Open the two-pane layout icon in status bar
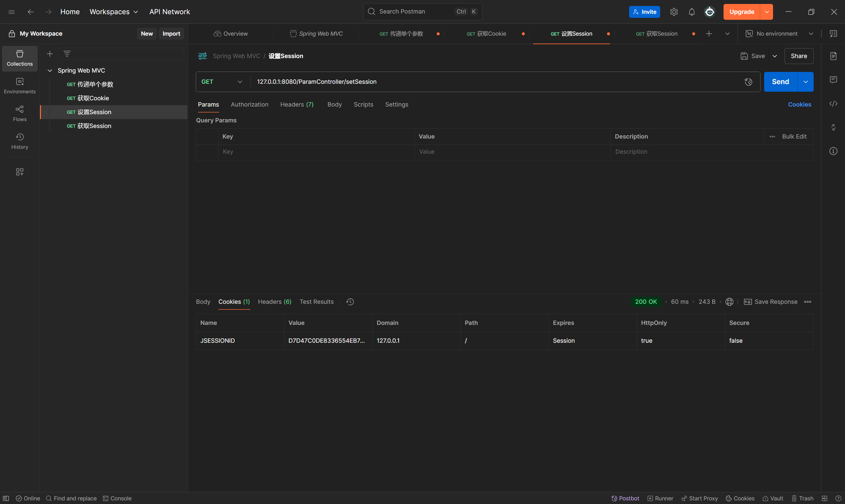Image resolution: width=845 pixels, height=504 pixels. click(x=825, y=498)
